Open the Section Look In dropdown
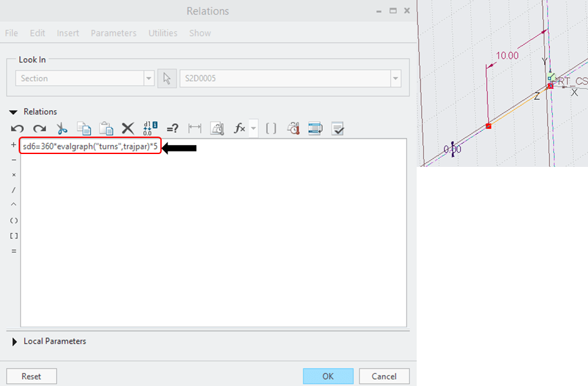Screen dimensions: 588x386 tap(149, 79)
